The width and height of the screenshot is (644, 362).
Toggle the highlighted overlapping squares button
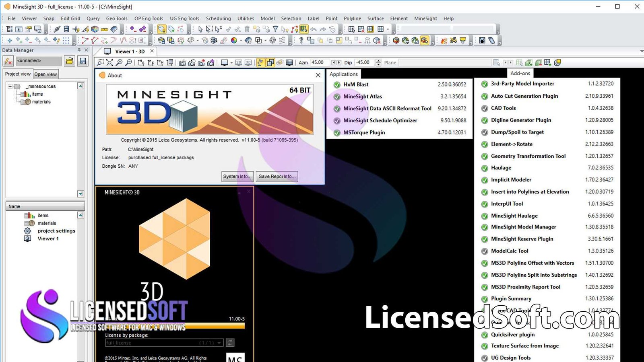(x=270, y=62)
